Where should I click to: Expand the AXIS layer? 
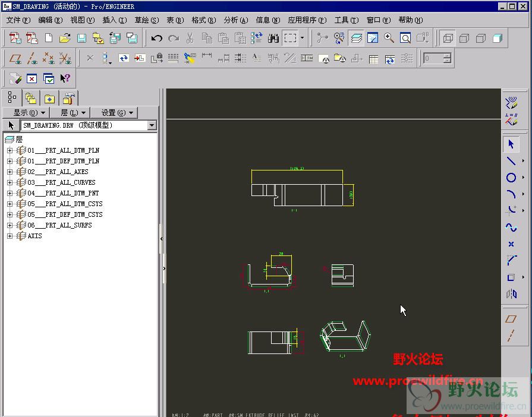[x=10, y=236]
